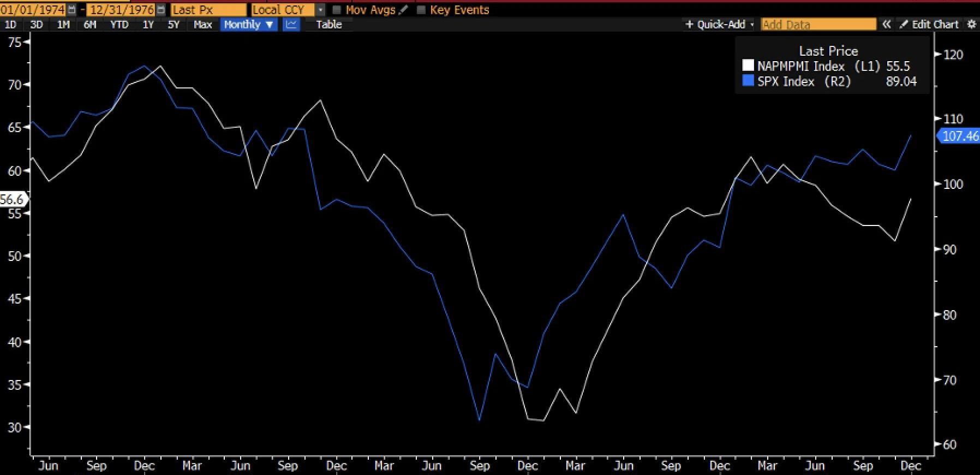980x475 pixels.
Task: Enable the Mov Avgs checkbox
Action: (337, 10)
